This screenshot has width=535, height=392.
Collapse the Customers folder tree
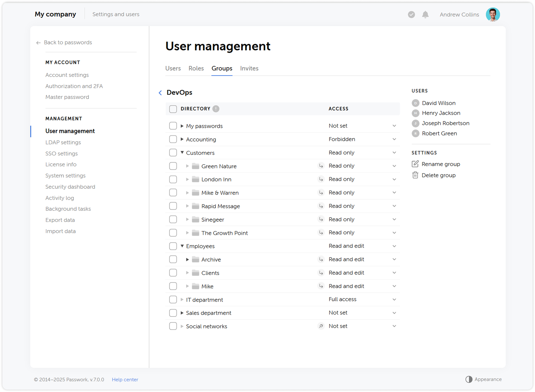182,153
